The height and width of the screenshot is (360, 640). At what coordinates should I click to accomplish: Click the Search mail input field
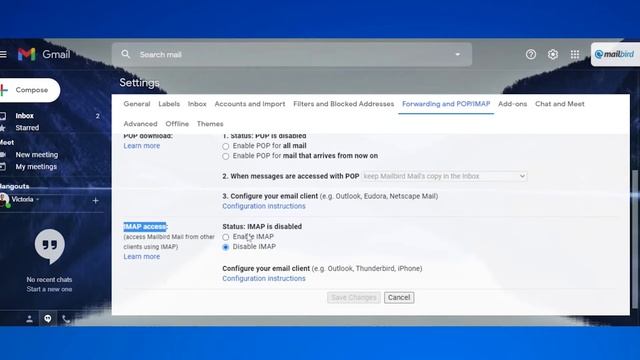[x=292, y=54]
